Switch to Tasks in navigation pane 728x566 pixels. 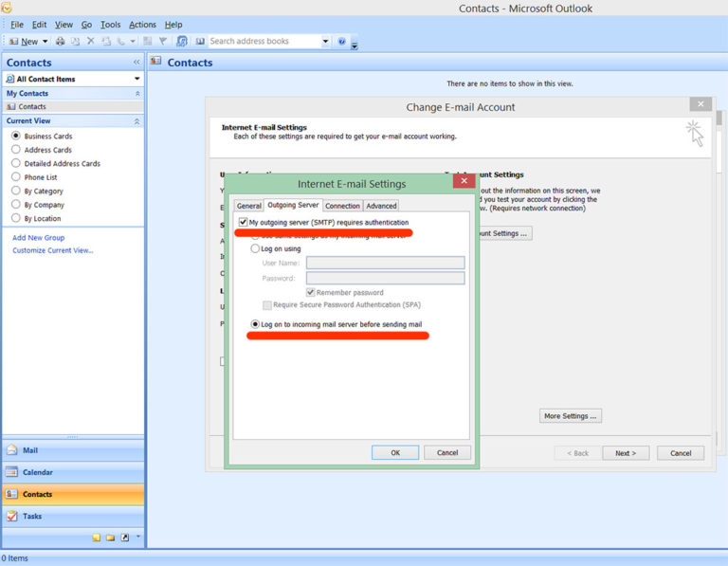(x=73, y=516)
